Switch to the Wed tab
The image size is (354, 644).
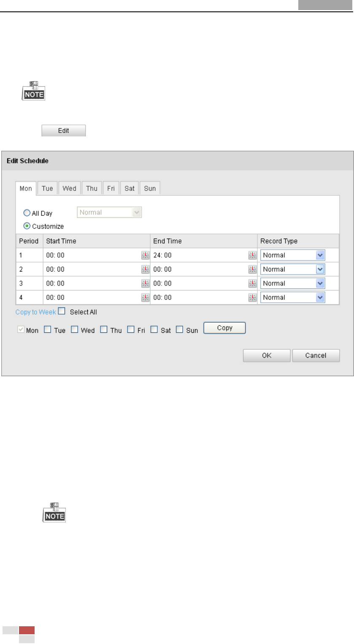click(x=69, y=188)
